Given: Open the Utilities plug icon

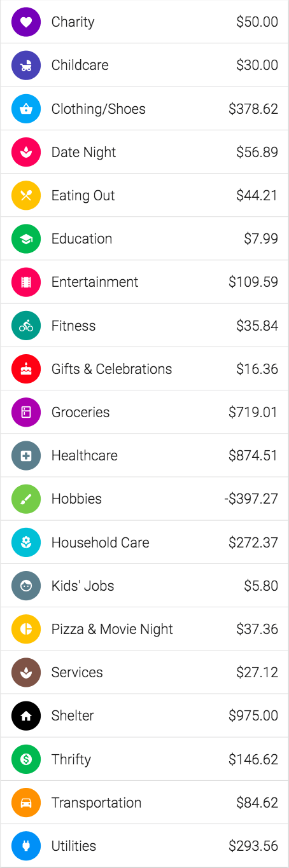Looking at the screenshot, I should point(26,846).
